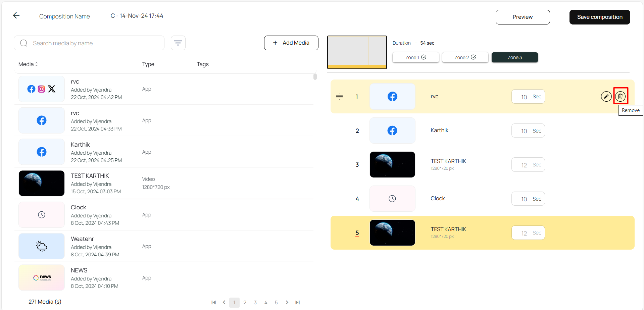Go to the last page of media
Screen dimensions: 644x310
pos(297,302)
